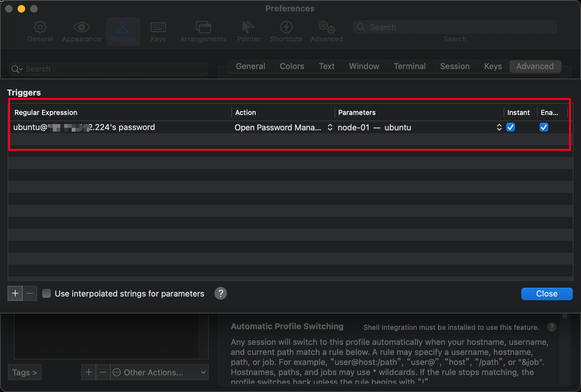Open the Shortcuts preferences pane

(x=286, y=31)
